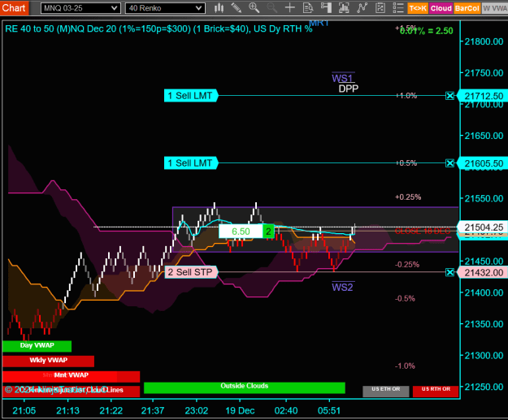
Task: Toggle the Cloud button
Action: coord(441,8)
